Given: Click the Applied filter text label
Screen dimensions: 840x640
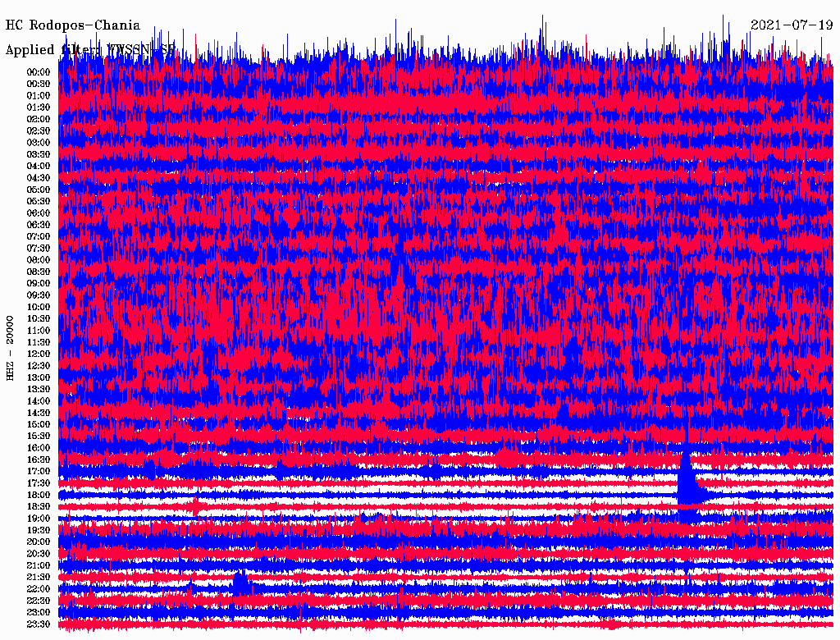Looking at the screenshot, I should tap(90, 50).
